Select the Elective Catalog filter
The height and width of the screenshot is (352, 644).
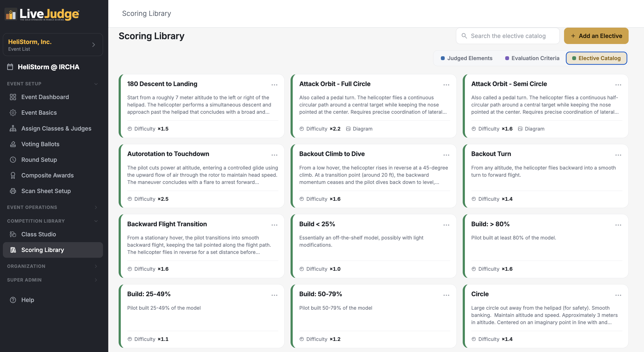point(596,58)
